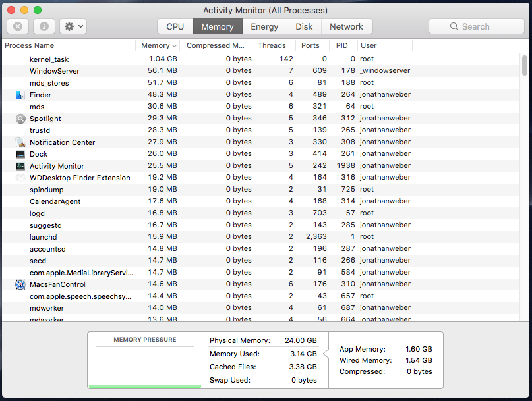
Task: Select the trustd process row
Action: tap(260, 130)
